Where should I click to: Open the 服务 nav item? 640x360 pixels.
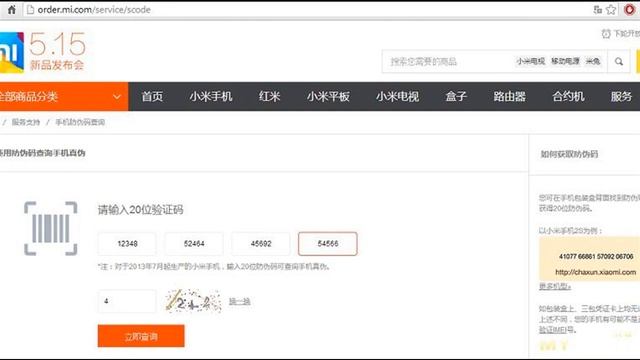pos(621,97)
